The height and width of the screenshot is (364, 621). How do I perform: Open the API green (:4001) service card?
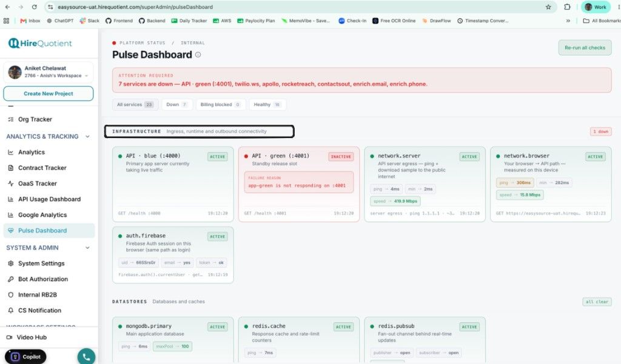[298, 184]
